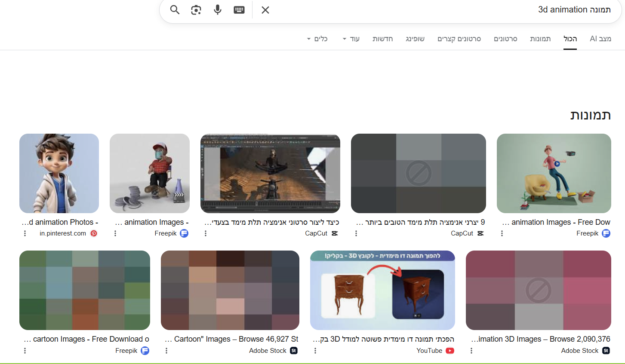Click the "תמונות" section heading
The image size is (625, 364).
pos(591,115)
